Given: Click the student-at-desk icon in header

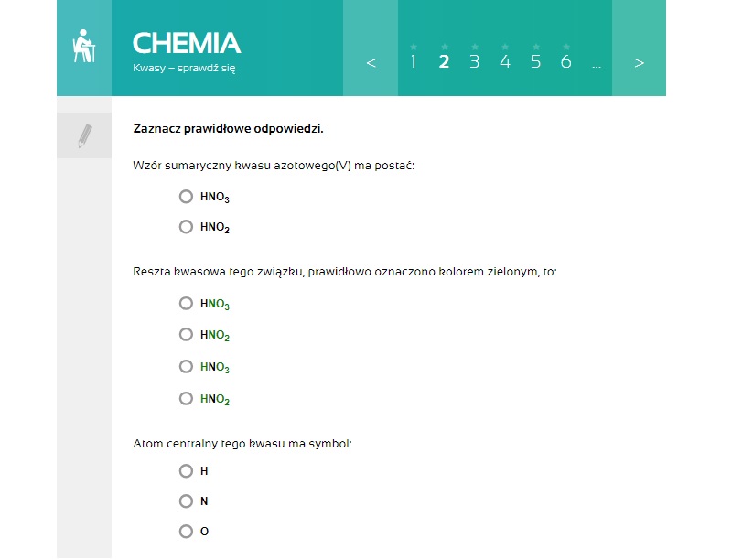Looking at the screenshot, I should tap(84, 47).
